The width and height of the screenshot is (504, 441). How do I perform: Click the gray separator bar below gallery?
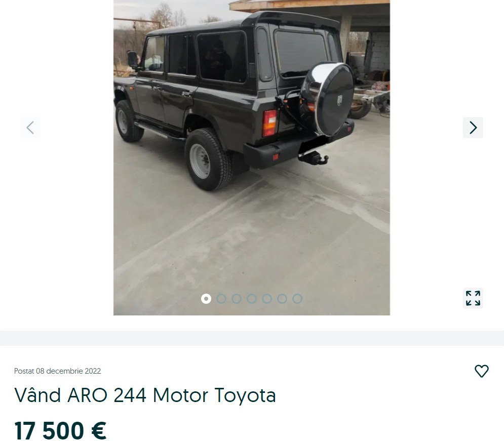coord(252,338)
